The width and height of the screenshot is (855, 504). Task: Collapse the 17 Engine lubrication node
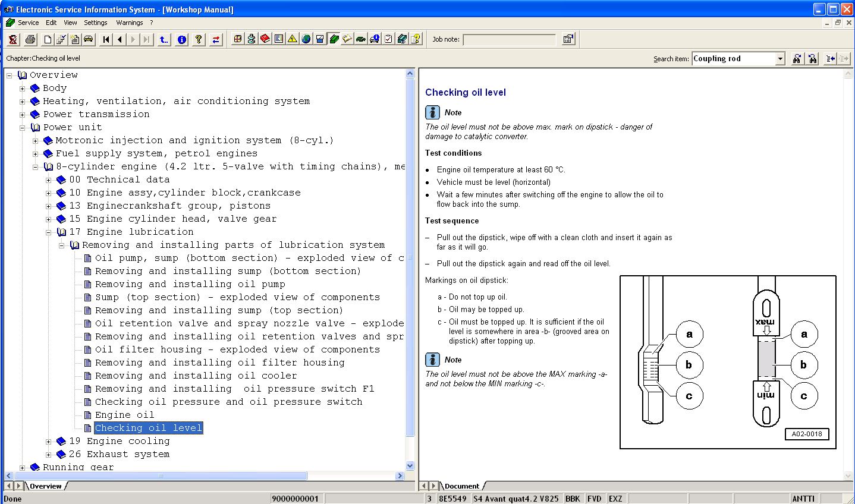(x=49, y=232)
